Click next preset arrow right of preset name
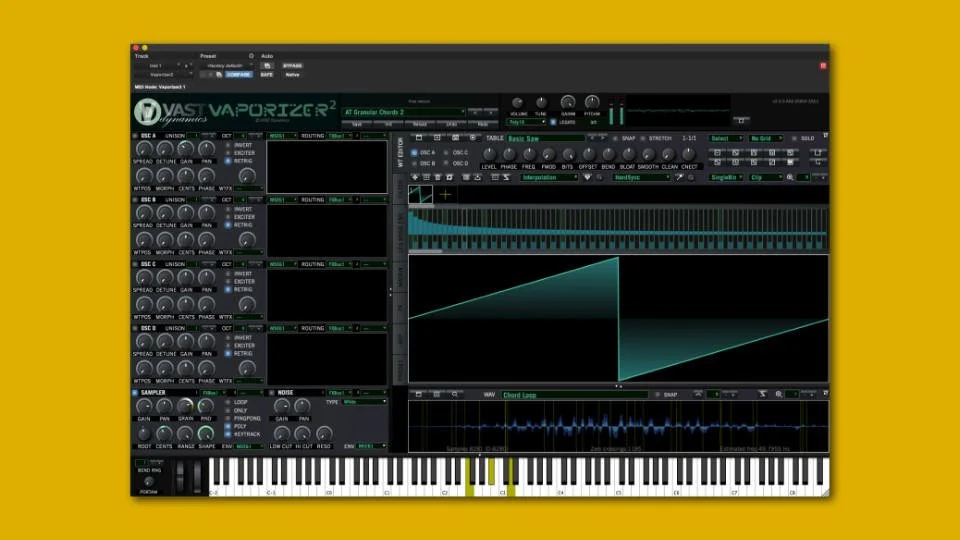The height and width of the screenshot is (540, 960). tap(491, 112)
